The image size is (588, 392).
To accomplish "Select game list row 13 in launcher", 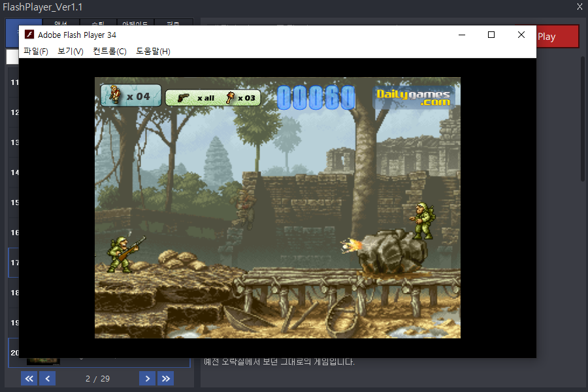I will click(14, 142).
